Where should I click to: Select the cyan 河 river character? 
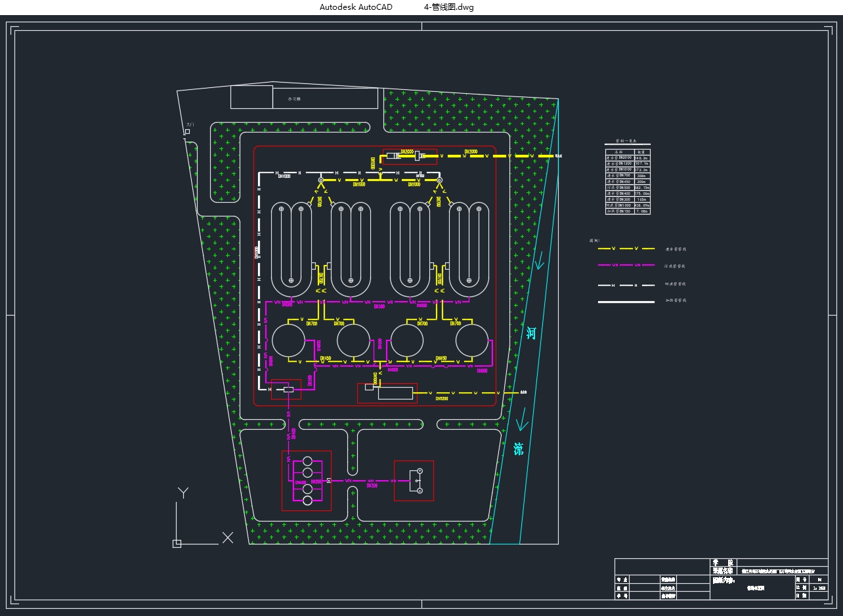(x=531, y=333)
